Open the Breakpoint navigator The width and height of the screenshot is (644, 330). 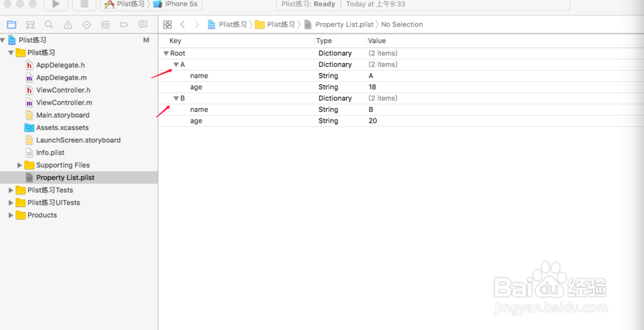[124, 24]
